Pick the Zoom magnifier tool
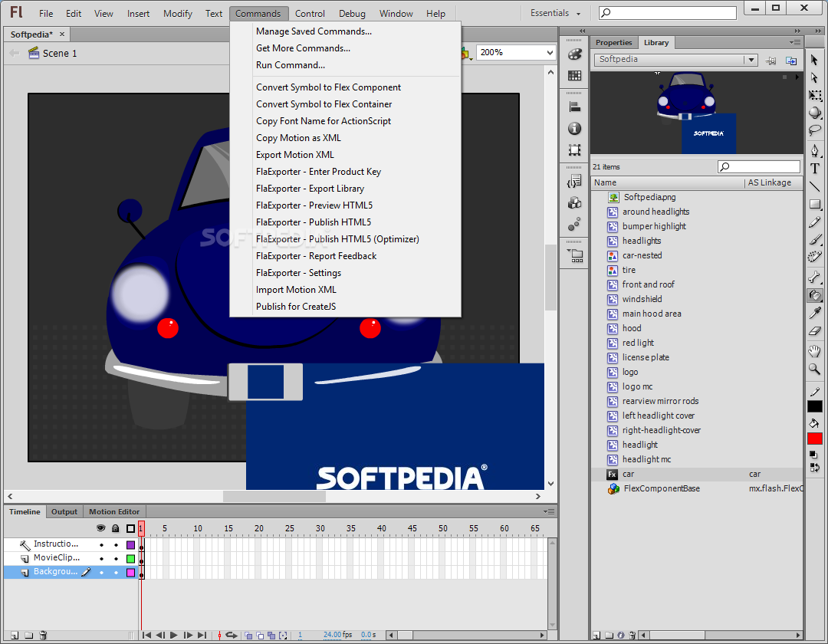This screenshot has height=644, width=828. pos(815,370)
